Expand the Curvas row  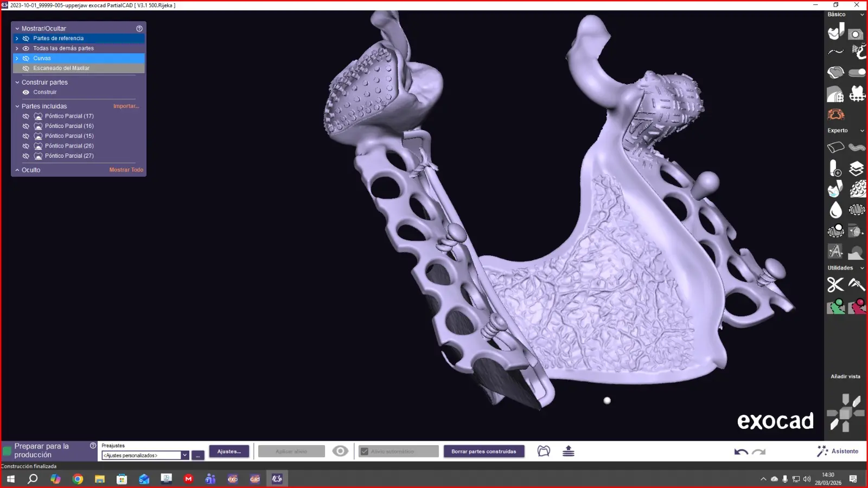tap(17, 58)
